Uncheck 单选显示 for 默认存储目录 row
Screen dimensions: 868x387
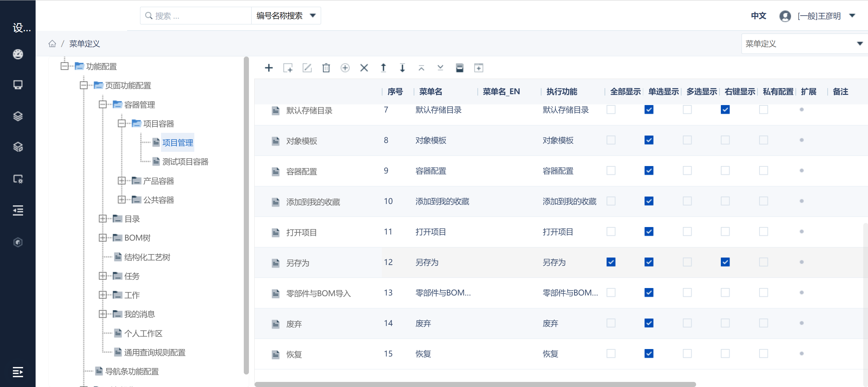pyautogui.click(x=649, y=109)
